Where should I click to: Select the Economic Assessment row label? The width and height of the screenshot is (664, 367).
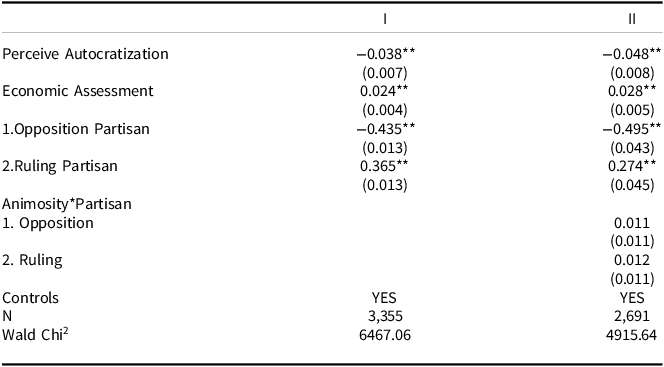78,91
